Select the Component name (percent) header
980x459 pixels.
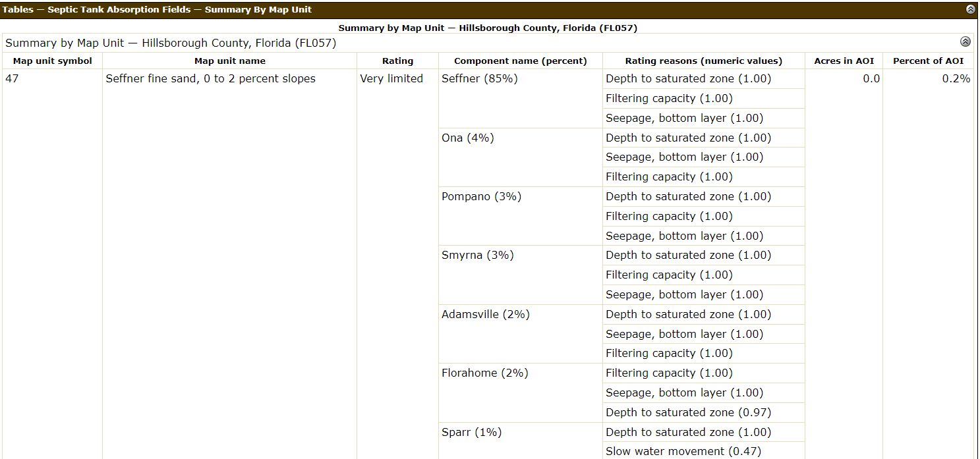click(x=520, y=61)
